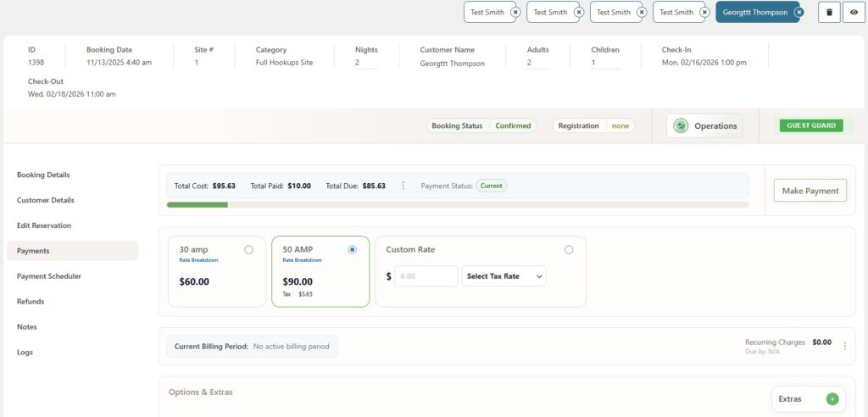
Task: Select the 30 amp rate radio
Action: (x=248, y=250)
